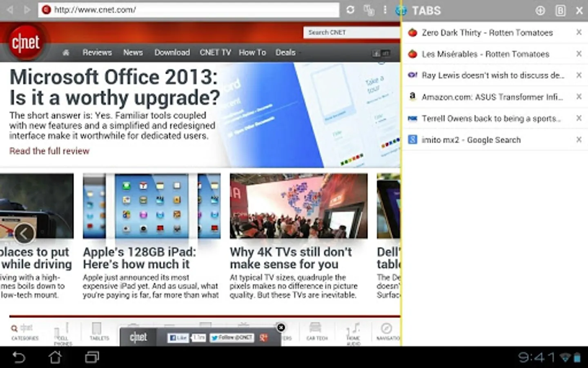Close the Terrell Owens tab

(x=579, y=118)
